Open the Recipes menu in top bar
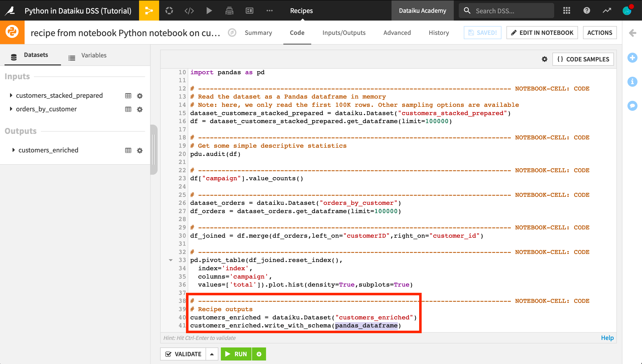 pyautogui.click(x=301, y=11)
